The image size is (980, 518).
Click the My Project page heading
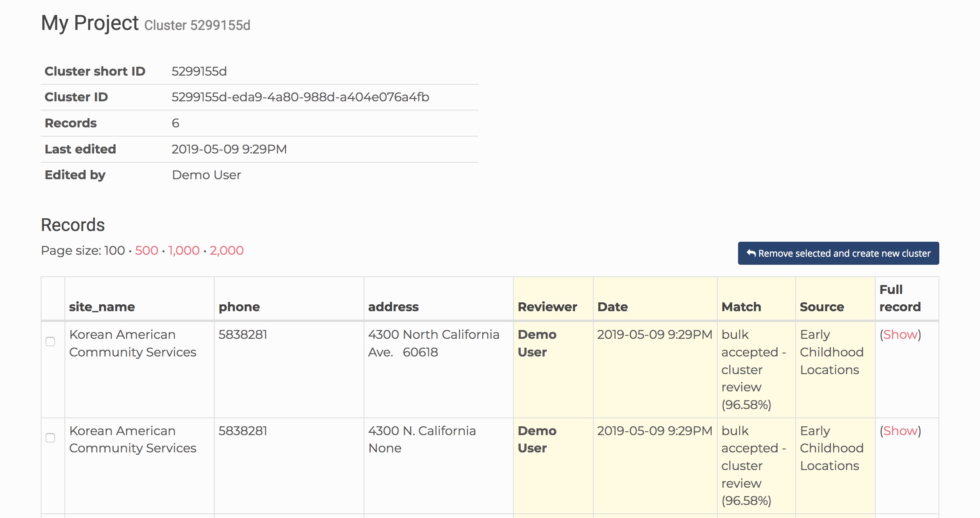pyautogui.click(x=90, y=23)
